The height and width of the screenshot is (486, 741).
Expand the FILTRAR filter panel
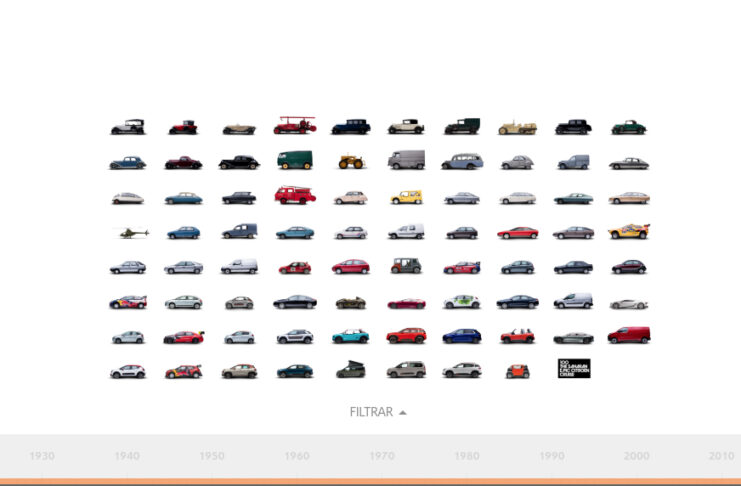(x=371, y=412)
